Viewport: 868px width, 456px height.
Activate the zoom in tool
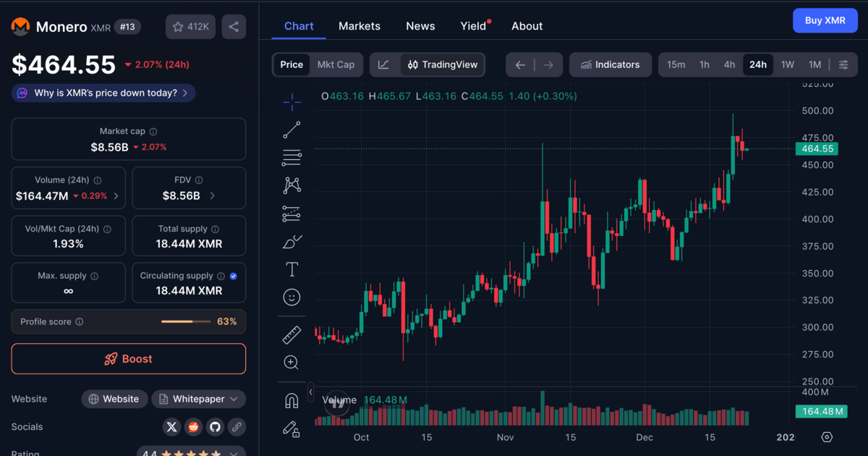tap(292, 363)
